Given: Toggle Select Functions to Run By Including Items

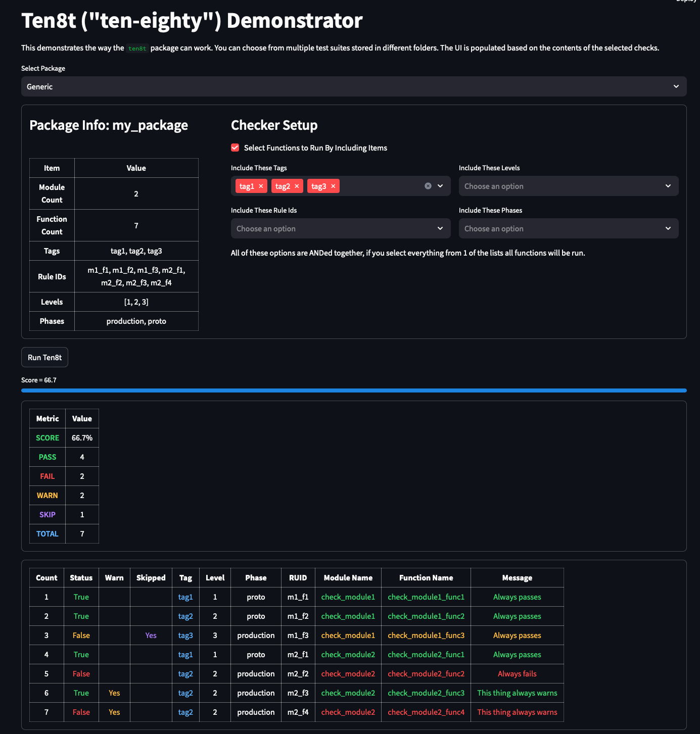Looking at the screenshot, I should (235, 148).
